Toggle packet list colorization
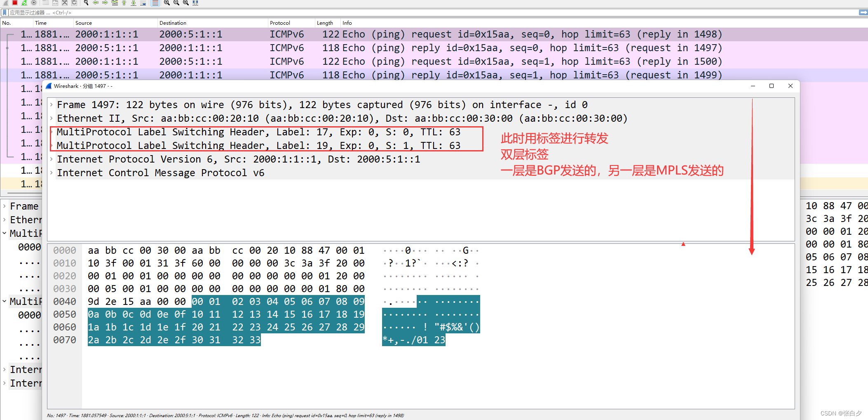This screenshot has height=420, width=868. point(155,2)
